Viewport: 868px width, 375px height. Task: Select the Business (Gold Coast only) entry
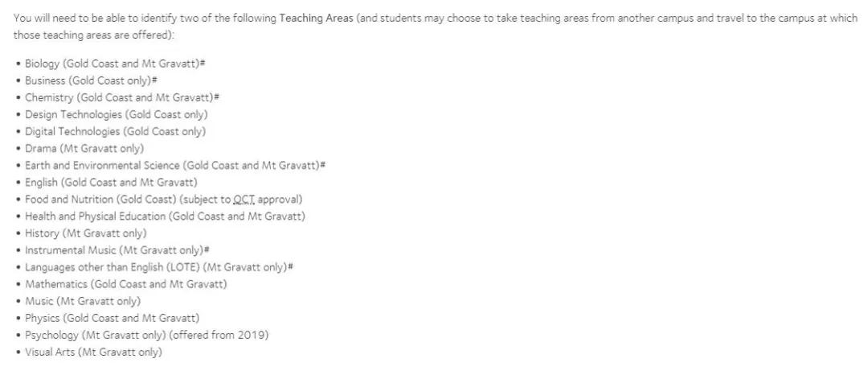coord(90,80)
